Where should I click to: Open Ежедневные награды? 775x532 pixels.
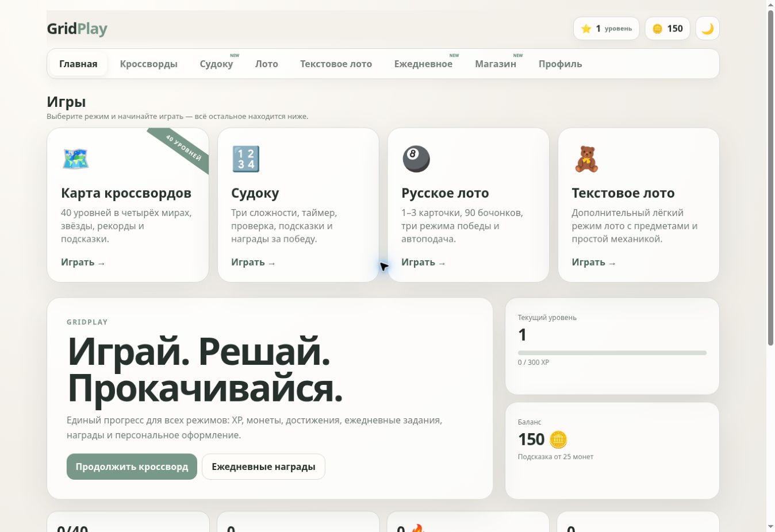tap(263, 467)
